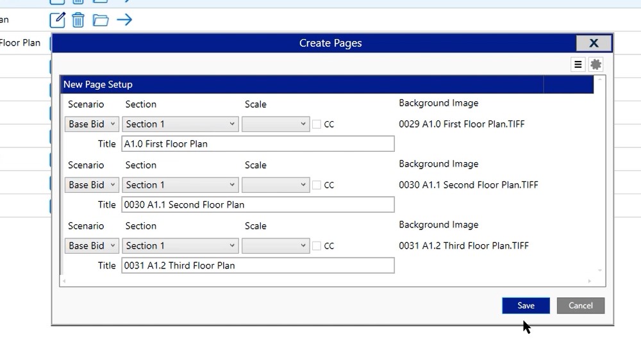641x364 pixels.
Task: Open the list menu icon in Create Pages
Action: click(578, 64)
